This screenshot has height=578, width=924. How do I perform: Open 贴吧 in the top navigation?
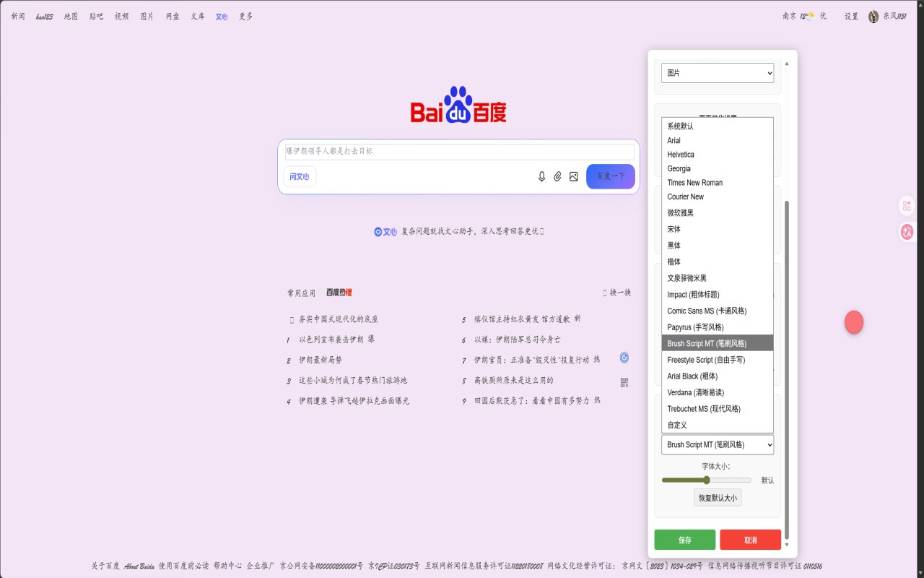97,16
